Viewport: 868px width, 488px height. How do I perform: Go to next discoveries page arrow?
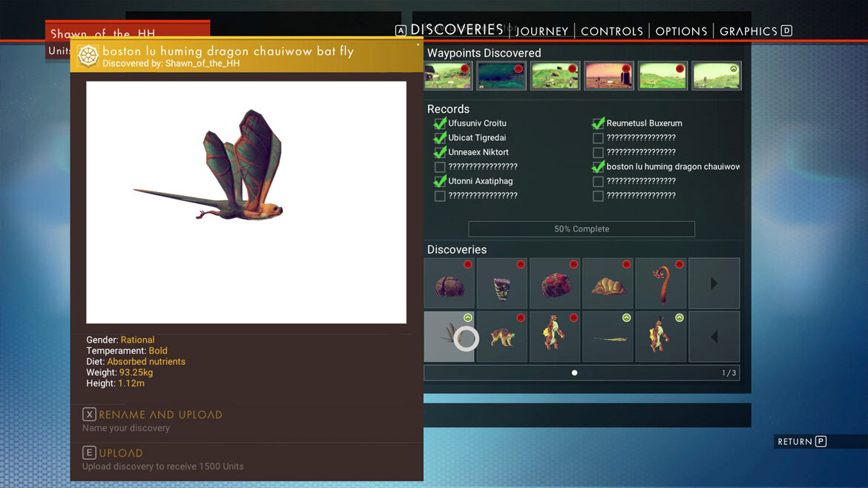[714, 283]
